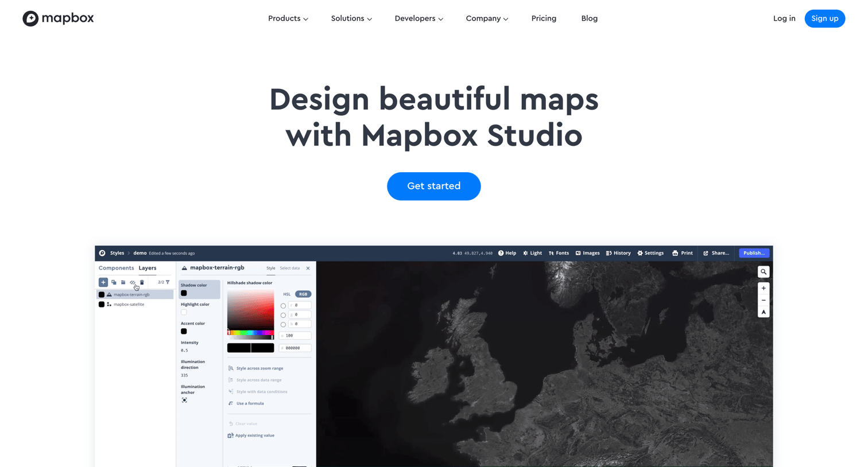Screen dimensions: 868x467
Task: Click the hex value field 000000
Action: click(x=295, y=348)
